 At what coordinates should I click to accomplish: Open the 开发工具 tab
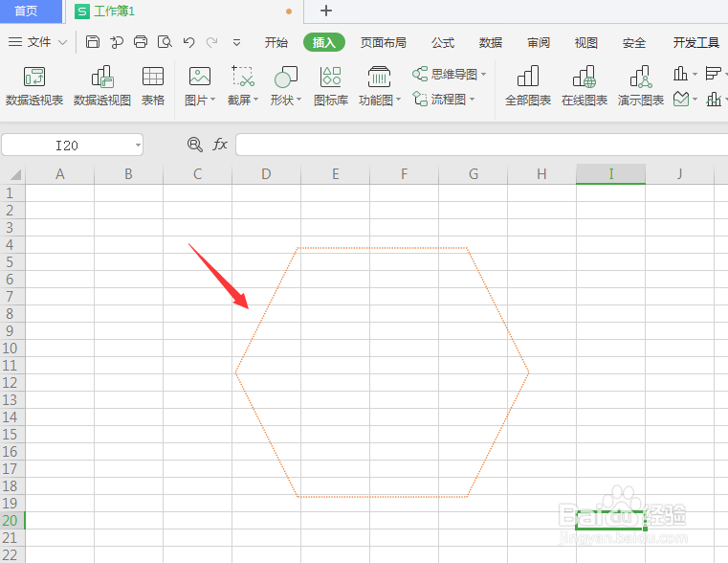pos(696,43)
